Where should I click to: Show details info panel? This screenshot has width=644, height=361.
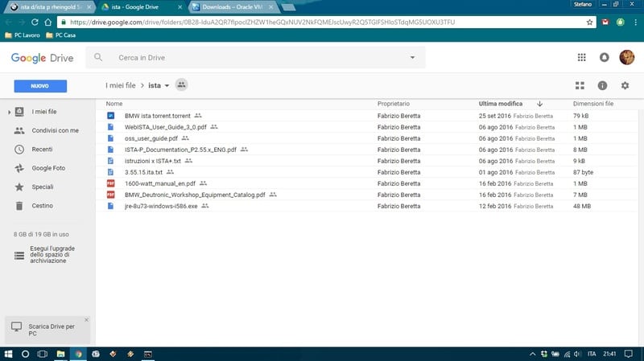pyautogui.click(x=602, y=85)
